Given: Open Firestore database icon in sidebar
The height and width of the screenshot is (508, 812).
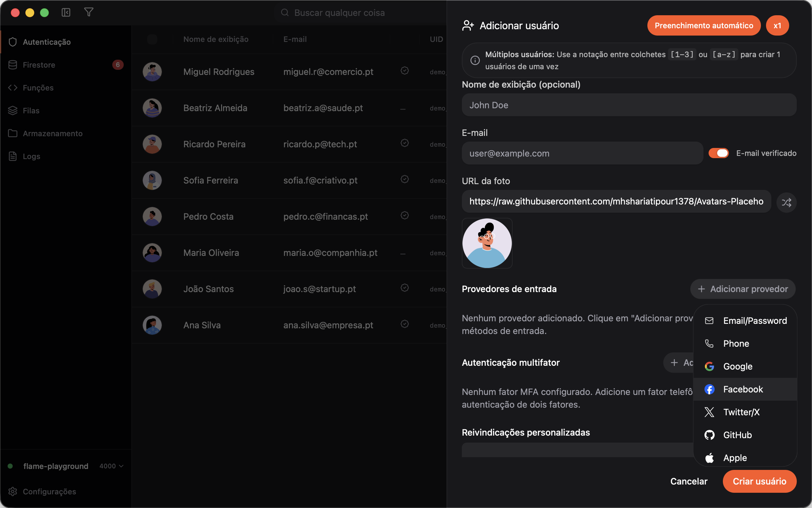Looking at the screenshot, I should [x=13, y=65].
